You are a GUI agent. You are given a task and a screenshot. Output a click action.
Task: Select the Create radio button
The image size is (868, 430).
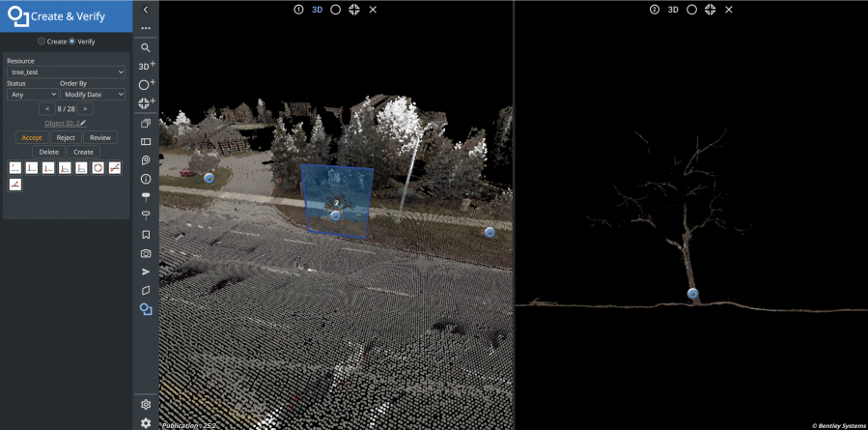[x=41, y=42]
